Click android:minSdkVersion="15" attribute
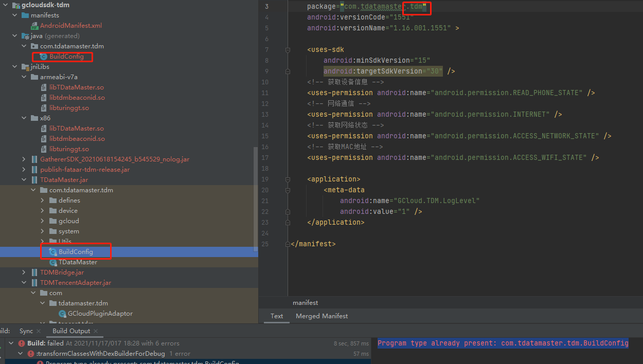Screen dimensions: 643x364 click(x=377, y=61)
